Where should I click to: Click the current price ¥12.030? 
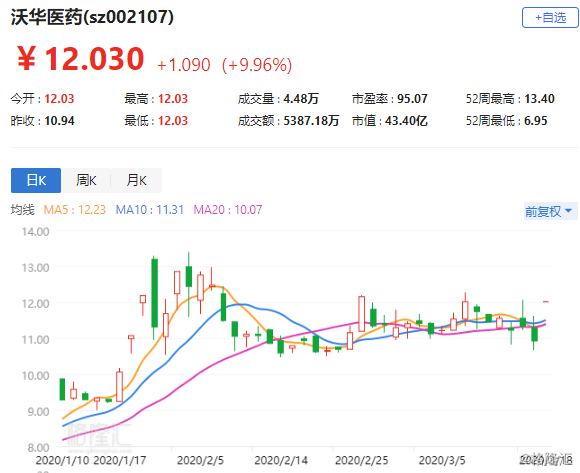80,58
